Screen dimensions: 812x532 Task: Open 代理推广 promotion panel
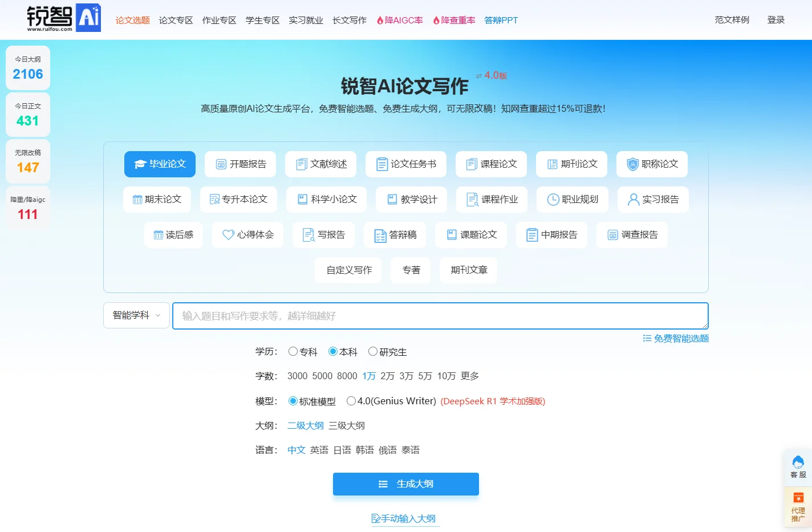coord(798,506)
